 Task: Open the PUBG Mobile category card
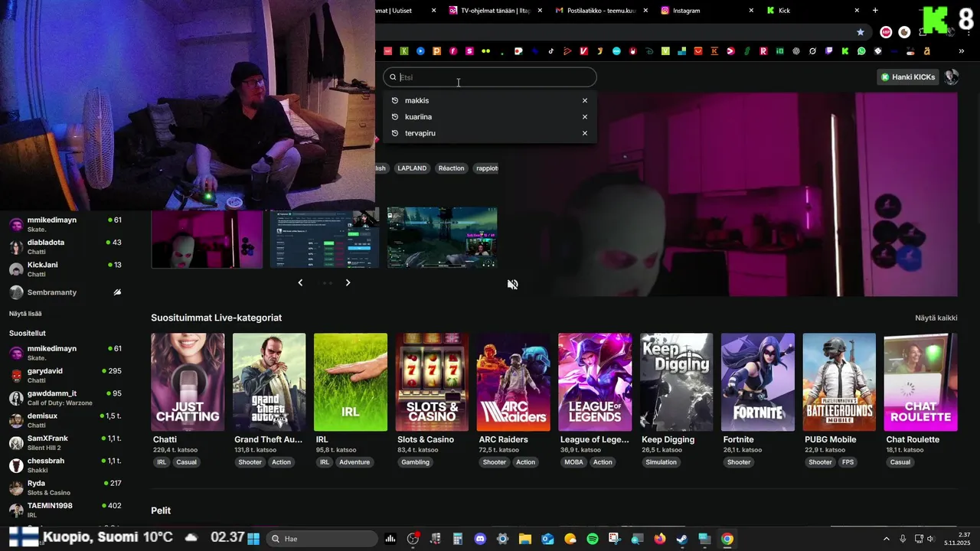tap(839, 382)
